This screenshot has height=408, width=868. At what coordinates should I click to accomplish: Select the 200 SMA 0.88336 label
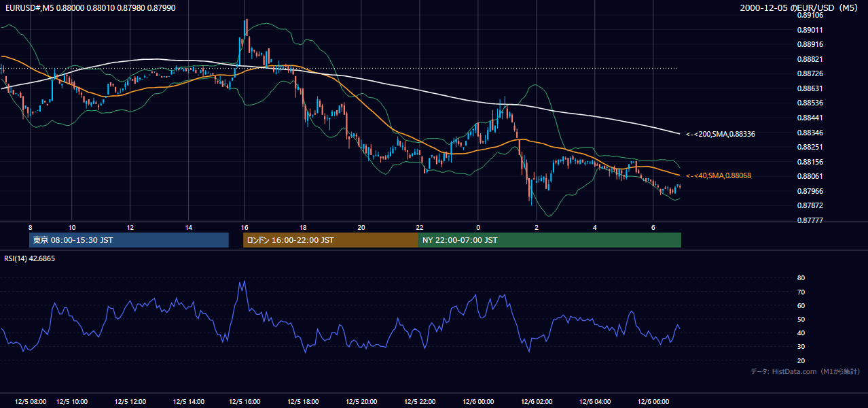[721, 134]
